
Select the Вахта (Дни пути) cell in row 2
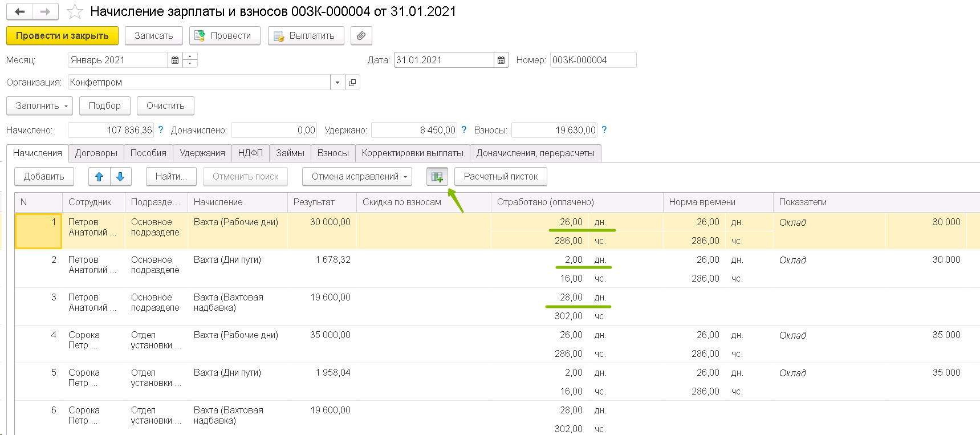coord(238,269)
